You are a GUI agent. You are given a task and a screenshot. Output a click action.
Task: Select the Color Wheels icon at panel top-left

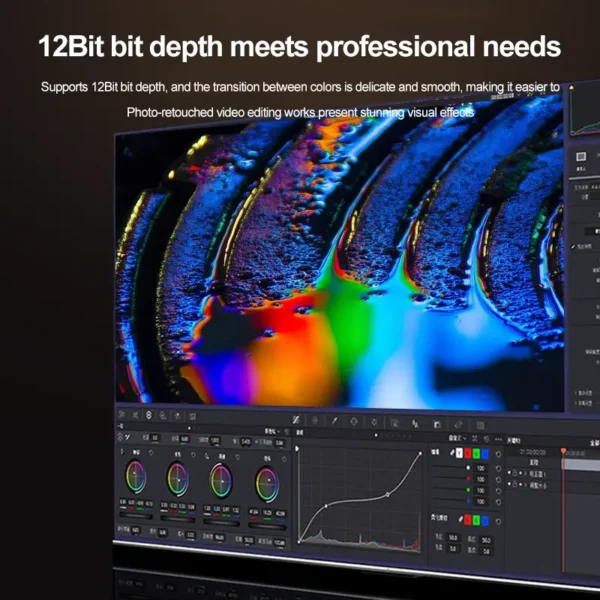(x=149, y=415)
